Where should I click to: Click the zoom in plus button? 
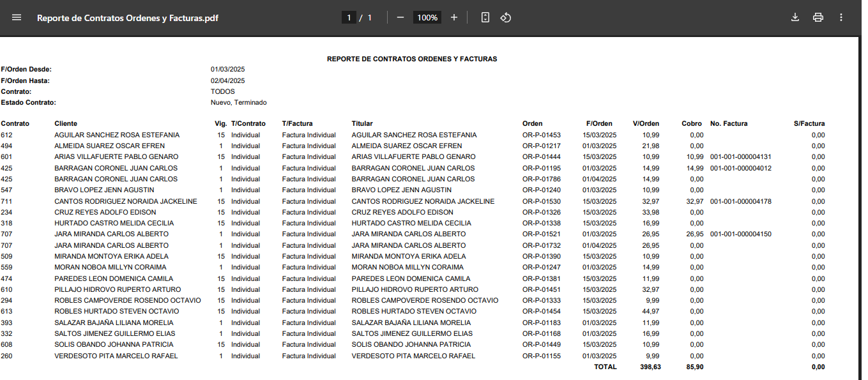pos(454,18)
